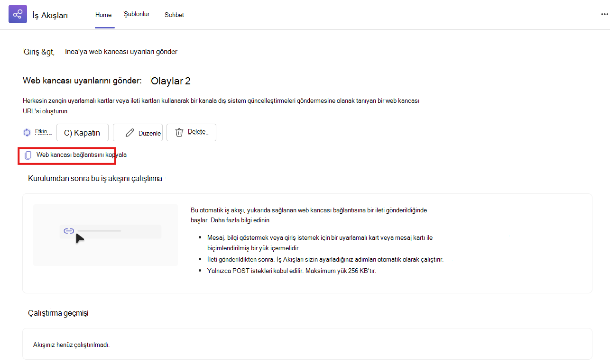Viewport: 610px width, 364px height.
Task: Click the pencil icon in Düzenle
Action: click(129, 133)
